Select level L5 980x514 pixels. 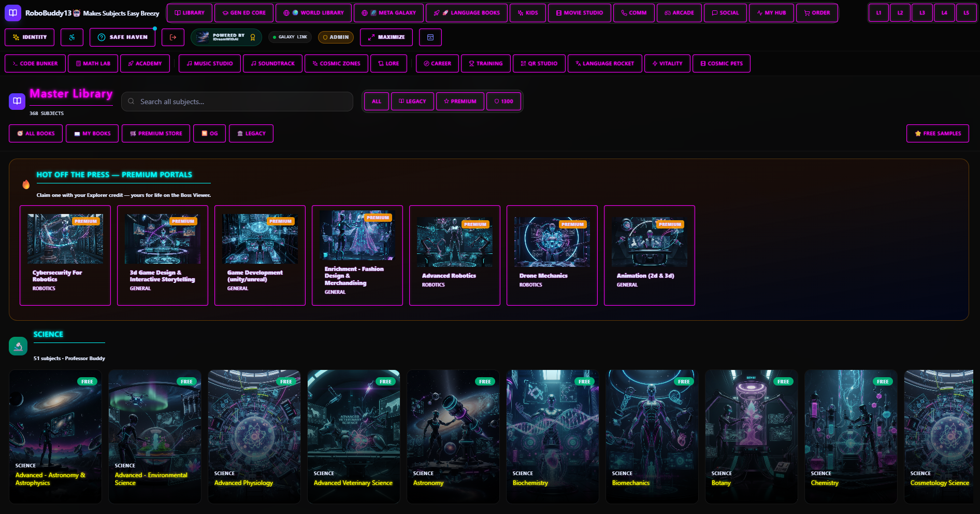(966, 13)
